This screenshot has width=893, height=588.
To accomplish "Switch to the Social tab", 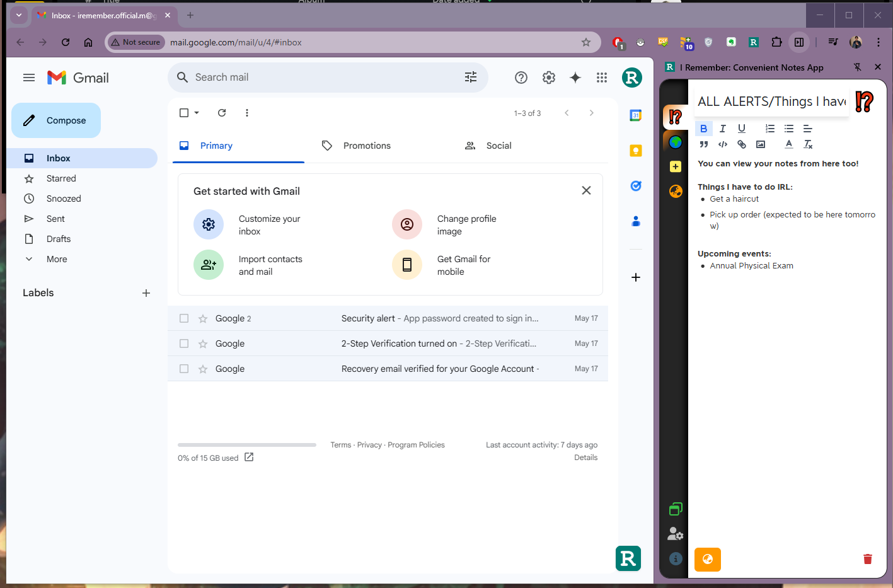I will tap(498, 146).
